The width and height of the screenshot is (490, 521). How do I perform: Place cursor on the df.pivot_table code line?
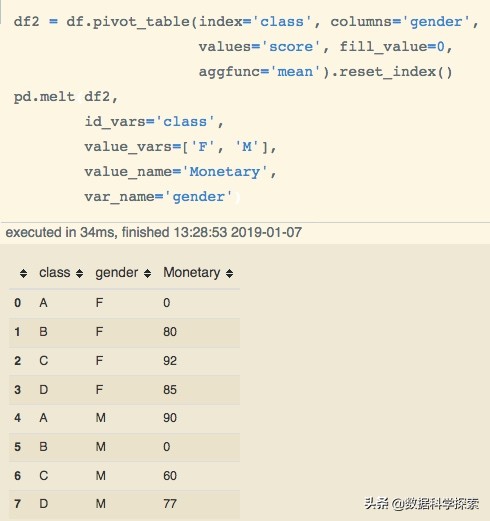(246, 22)
